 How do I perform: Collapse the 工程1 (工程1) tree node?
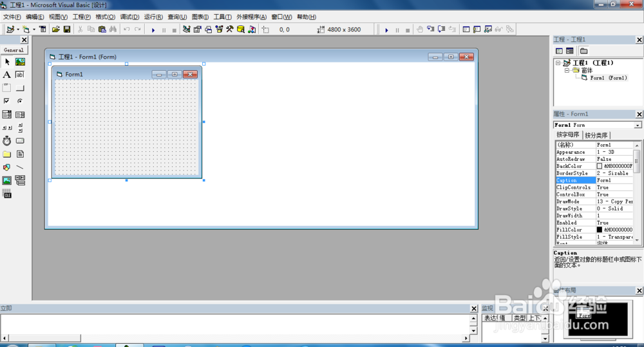558,63
